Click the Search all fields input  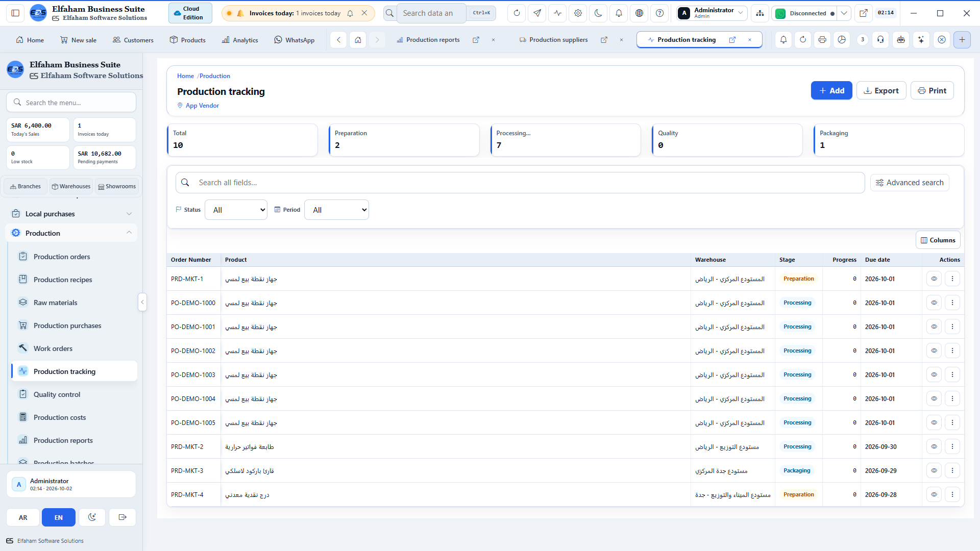520,183
